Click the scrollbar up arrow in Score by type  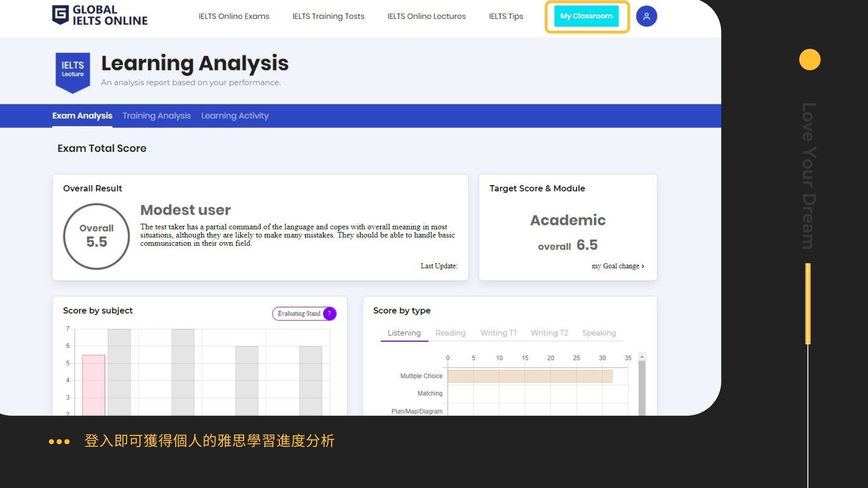click(x=642, y=357)
